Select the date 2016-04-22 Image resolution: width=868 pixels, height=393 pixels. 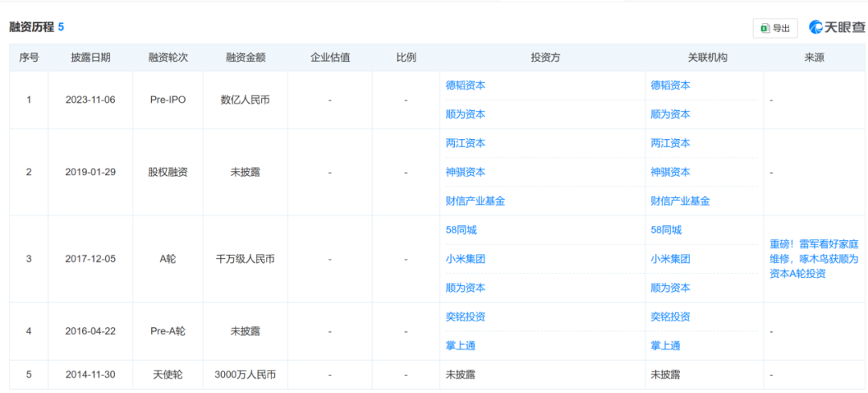pyautogui.click(x=90, y=332)
